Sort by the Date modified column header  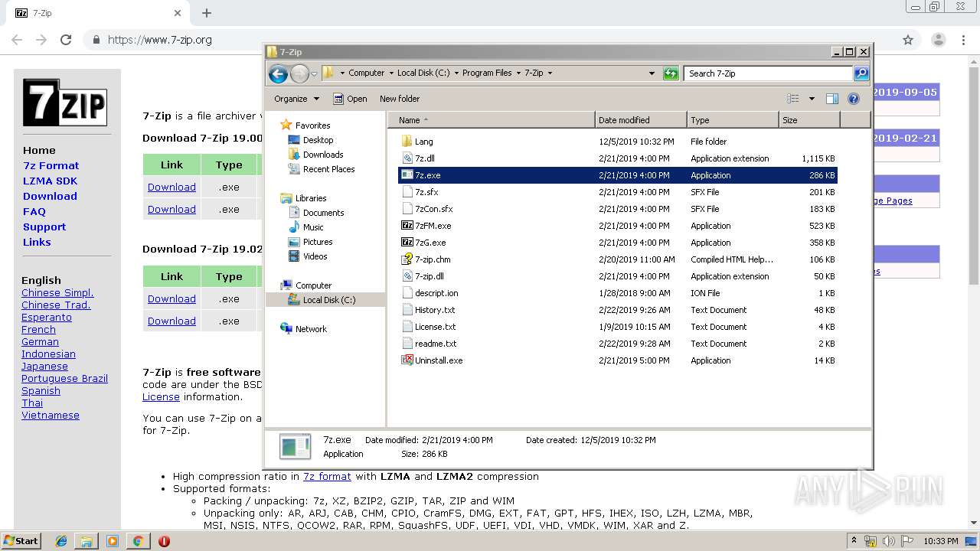pyautogui.click(x=641, y=120)
